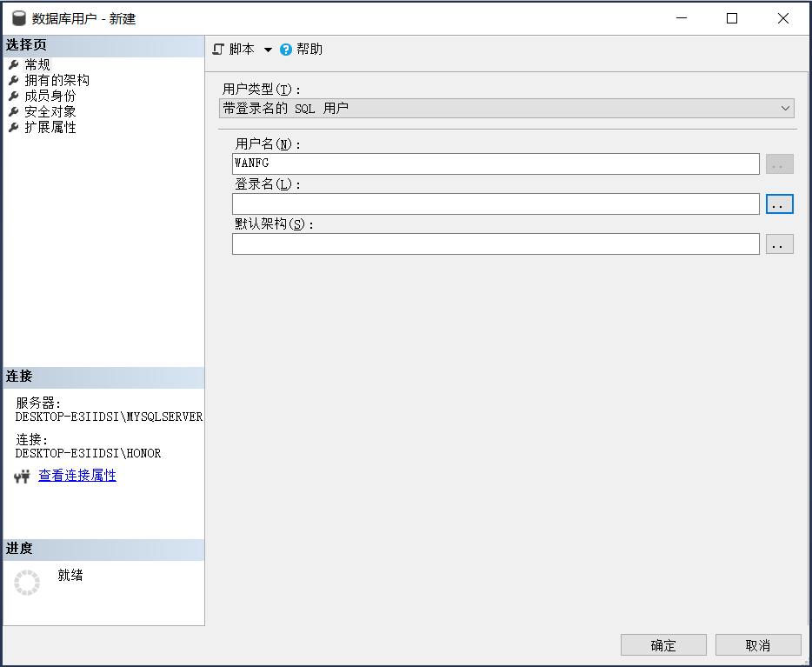Open the 用户类型 combo box
Screen dimensions: 812x667
click(507, 108)
